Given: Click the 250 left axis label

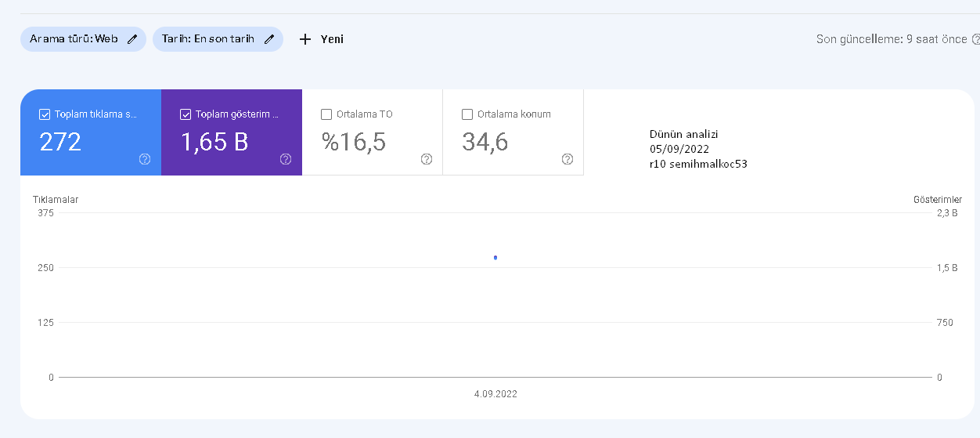Looking at the screenshot, I should click(x=45, y=268).
